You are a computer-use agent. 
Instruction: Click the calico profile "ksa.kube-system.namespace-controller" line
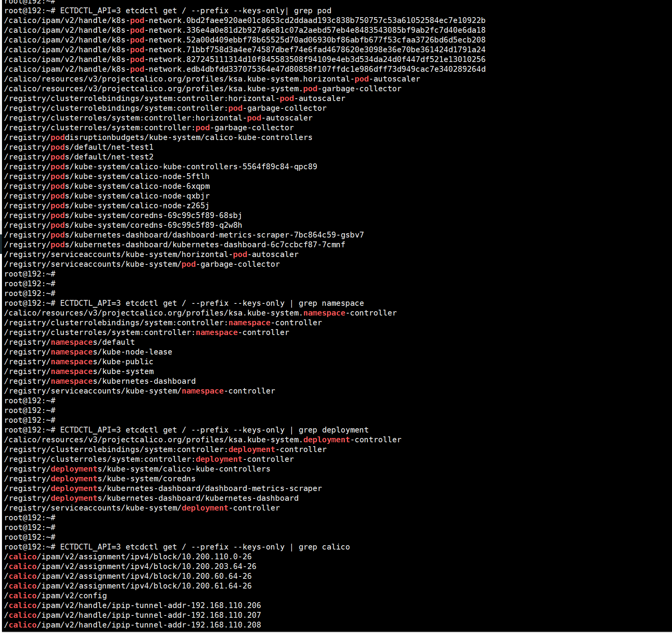click(200, 313)
